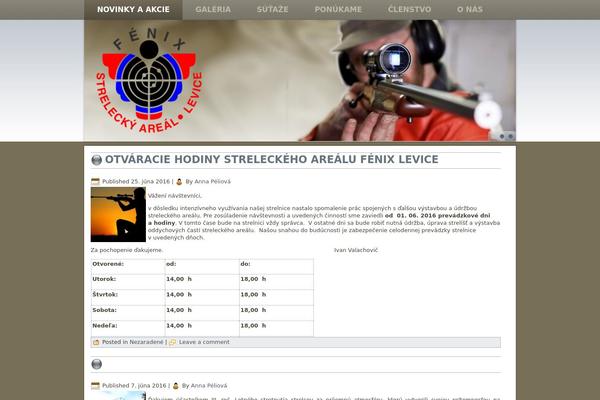Select the Utorok row label
This screenshot has width=600, height=400.
click(x=104, y=279)
